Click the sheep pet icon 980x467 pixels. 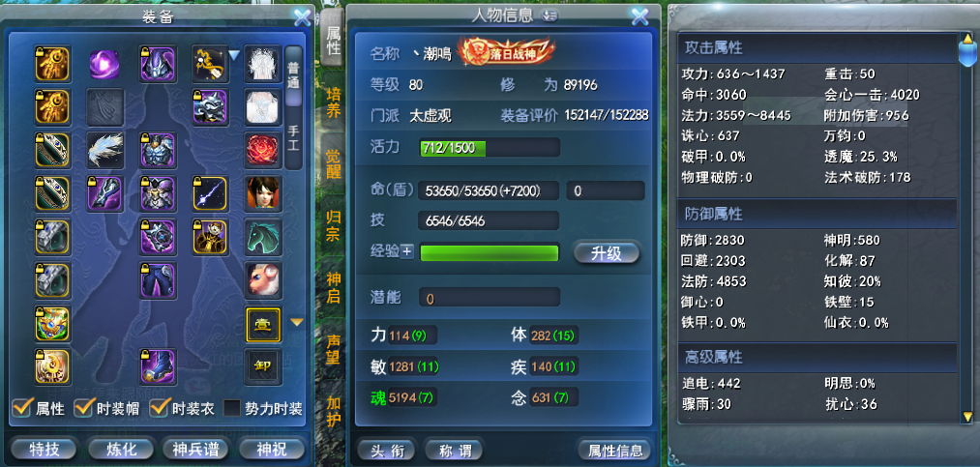pos(262,280)
